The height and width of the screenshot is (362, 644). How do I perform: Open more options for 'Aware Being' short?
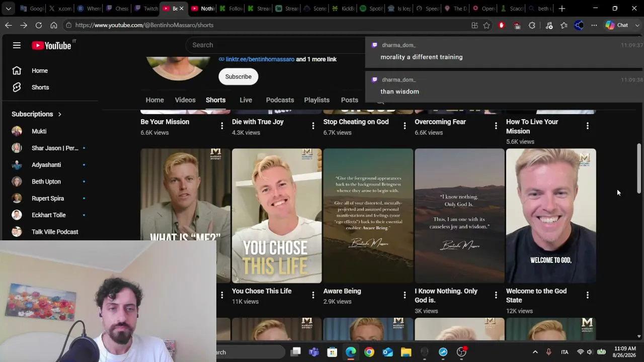(x=405, y=295)
